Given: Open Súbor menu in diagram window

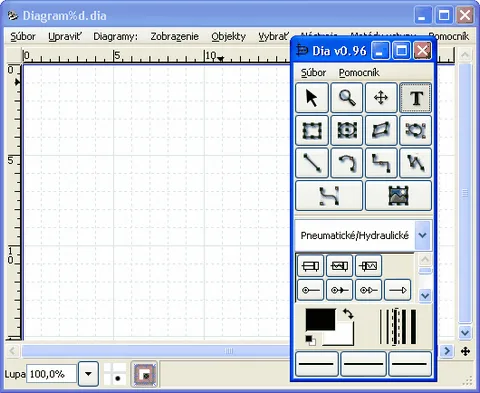Looking at the screenshot, I should point(23,36).
